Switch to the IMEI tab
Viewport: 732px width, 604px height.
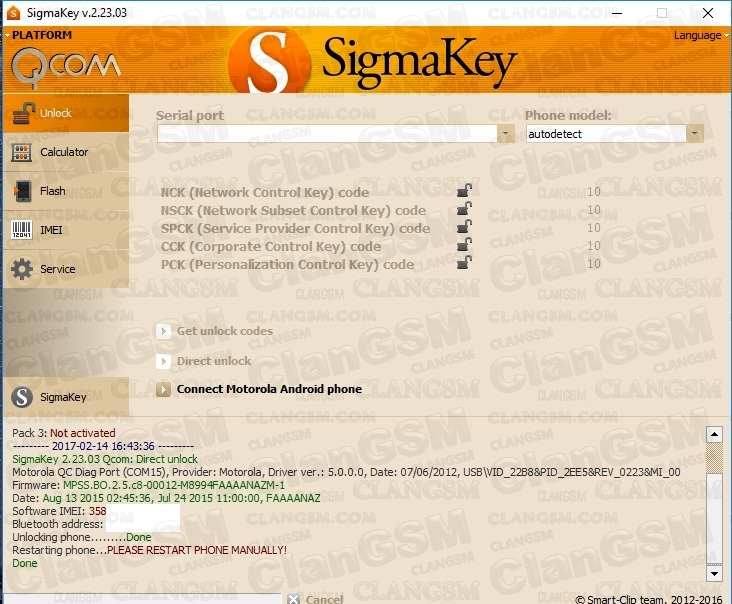click(66, 230)
